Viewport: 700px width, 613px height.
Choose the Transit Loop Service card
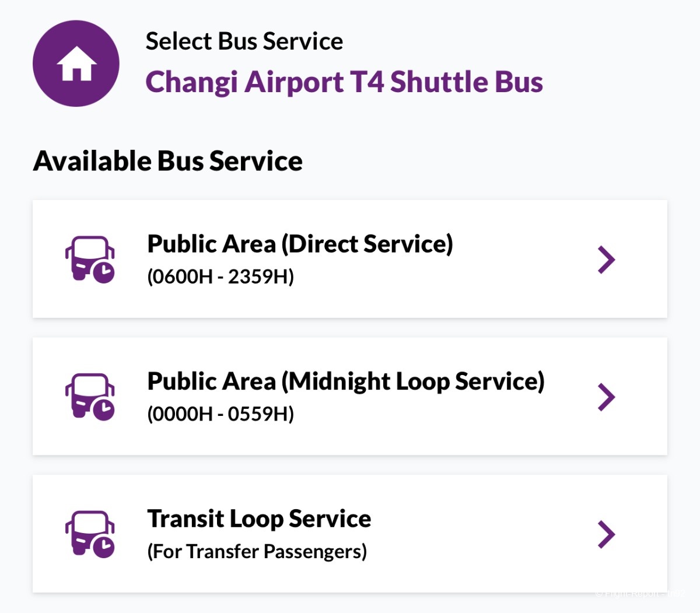350,534
